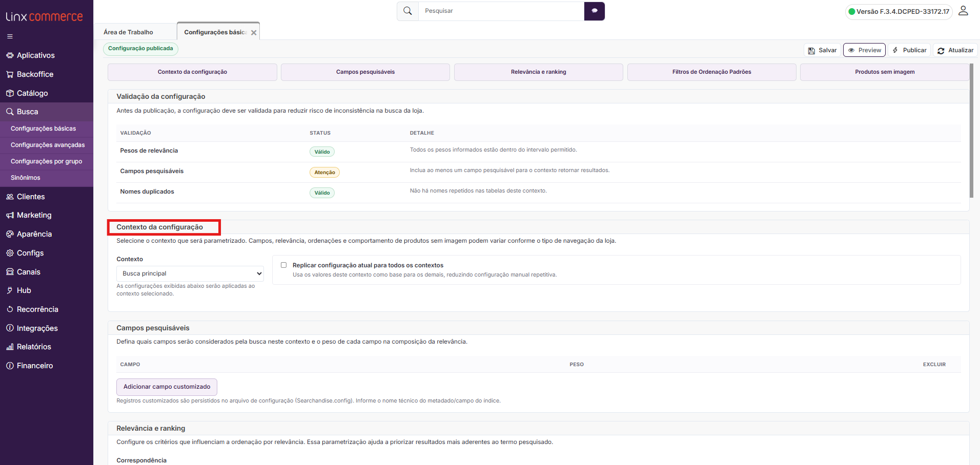This screenshot has height=465, width=980.
Task: Open Configurações avançadas in sidebar
Action: 48,145
